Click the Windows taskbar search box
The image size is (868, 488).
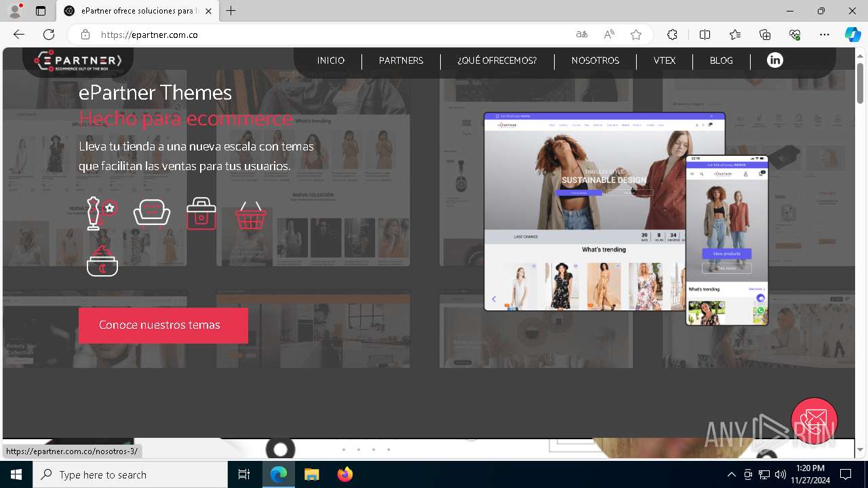click(130, 474)
